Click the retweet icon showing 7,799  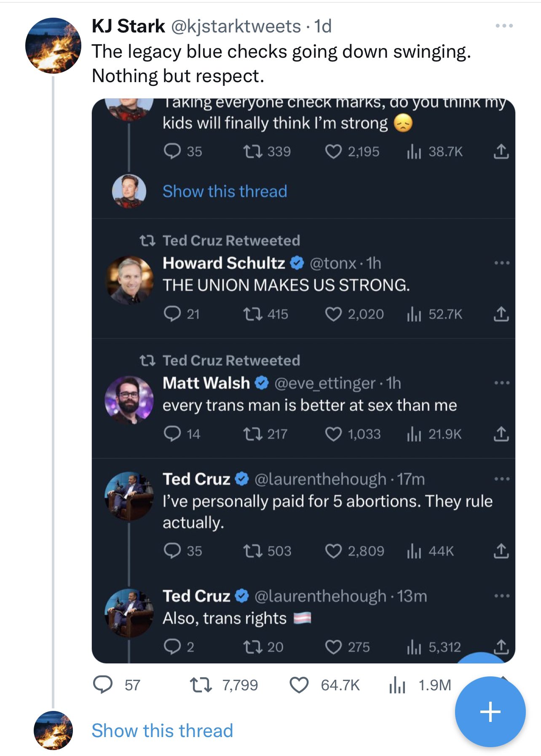[x=201, y=684]
